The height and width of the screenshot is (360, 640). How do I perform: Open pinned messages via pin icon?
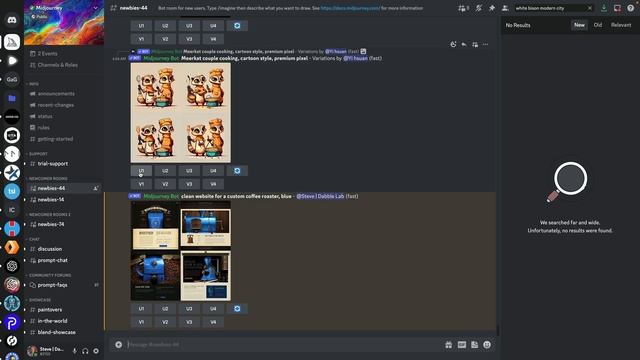click(x=492, y=8)
